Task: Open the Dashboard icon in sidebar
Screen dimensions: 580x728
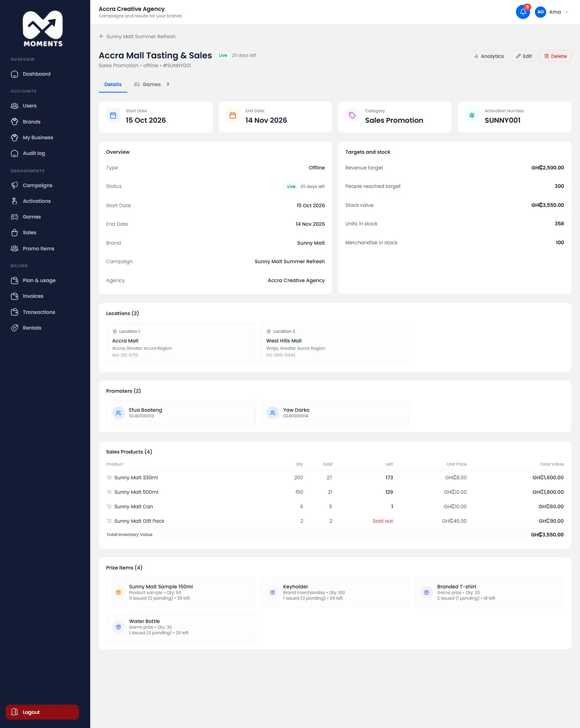Action: point(14,74)
